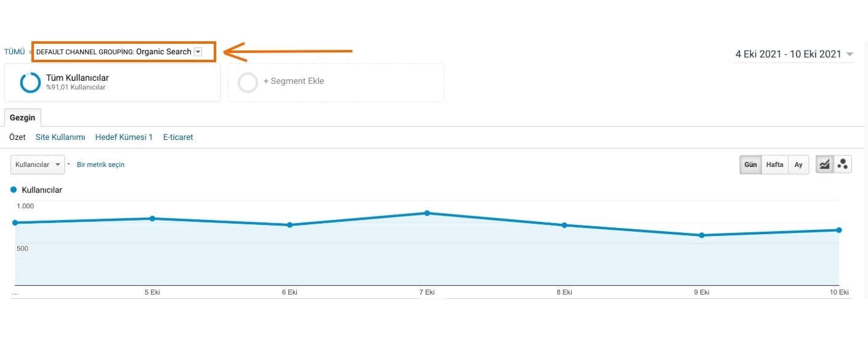Viewport: 868px width, 342px height.
Task: Select Ay time granularity
Action: (x=798, y=165)
